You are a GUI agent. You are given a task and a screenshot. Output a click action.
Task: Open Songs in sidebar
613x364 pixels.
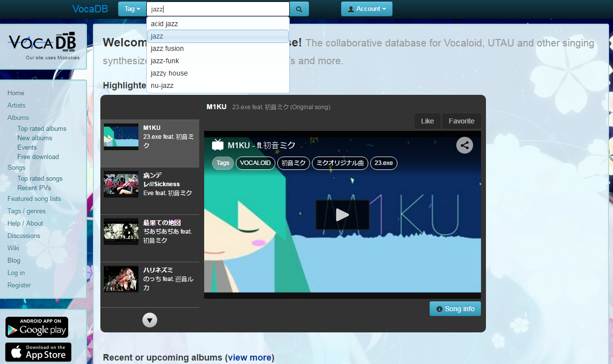tap(16, 167)
